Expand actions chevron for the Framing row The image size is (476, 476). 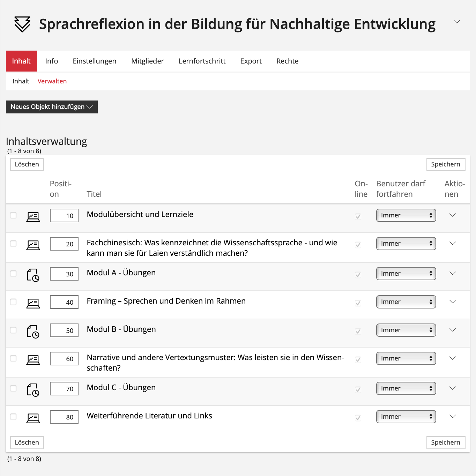(x=453, y=302)
